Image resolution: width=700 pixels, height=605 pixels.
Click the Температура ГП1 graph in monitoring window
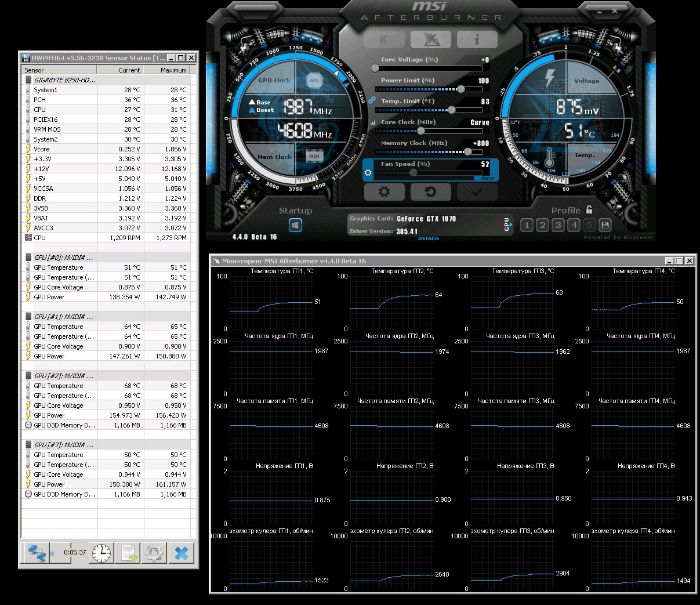click(271, 303)
